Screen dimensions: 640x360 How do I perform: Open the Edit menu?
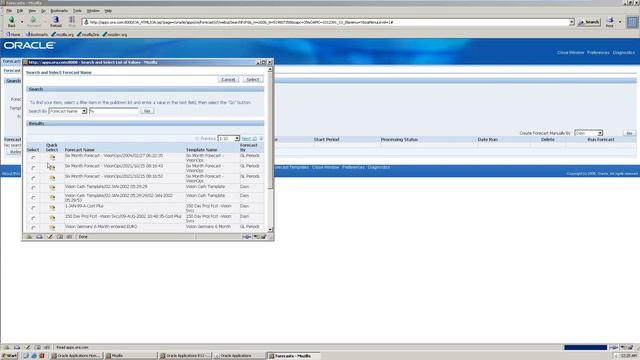coord(20,11)
